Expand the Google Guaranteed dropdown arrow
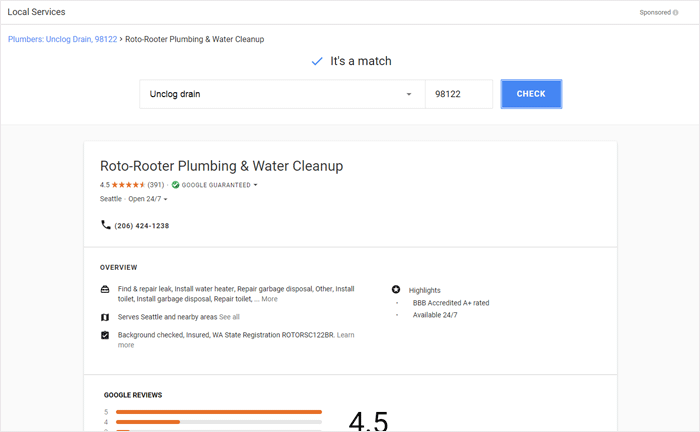Image resolution: width=700 pixels, height=432 pixels. tap(256, 185)
